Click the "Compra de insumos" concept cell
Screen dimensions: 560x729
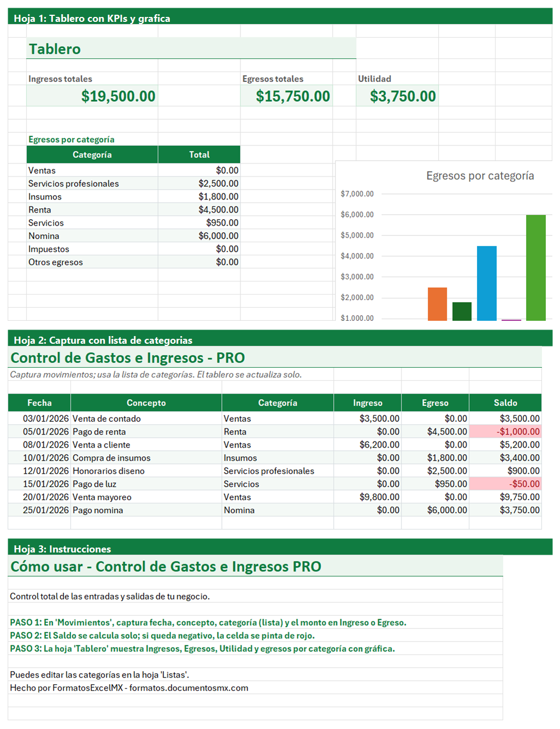coord(146,458)
